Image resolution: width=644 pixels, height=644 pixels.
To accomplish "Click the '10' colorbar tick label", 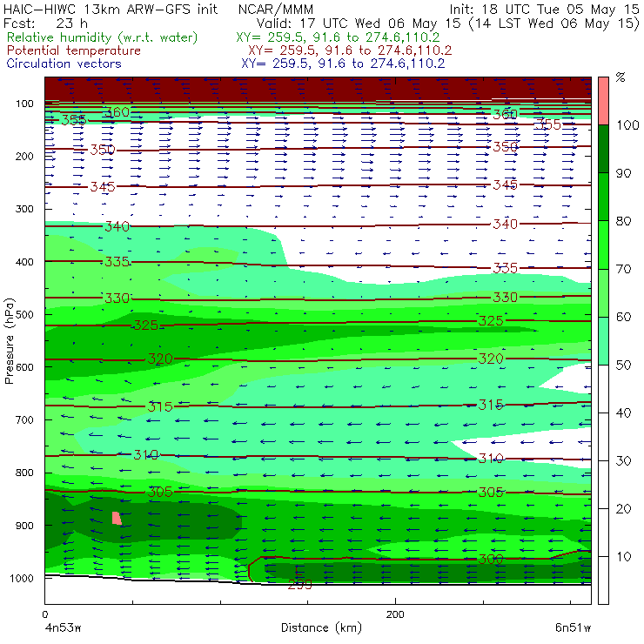I will point(623,557).
